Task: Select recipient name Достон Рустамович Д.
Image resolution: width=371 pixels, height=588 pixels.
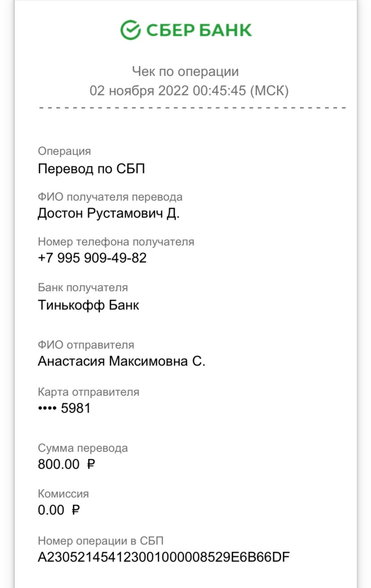Action: click(x=109, y=214)
